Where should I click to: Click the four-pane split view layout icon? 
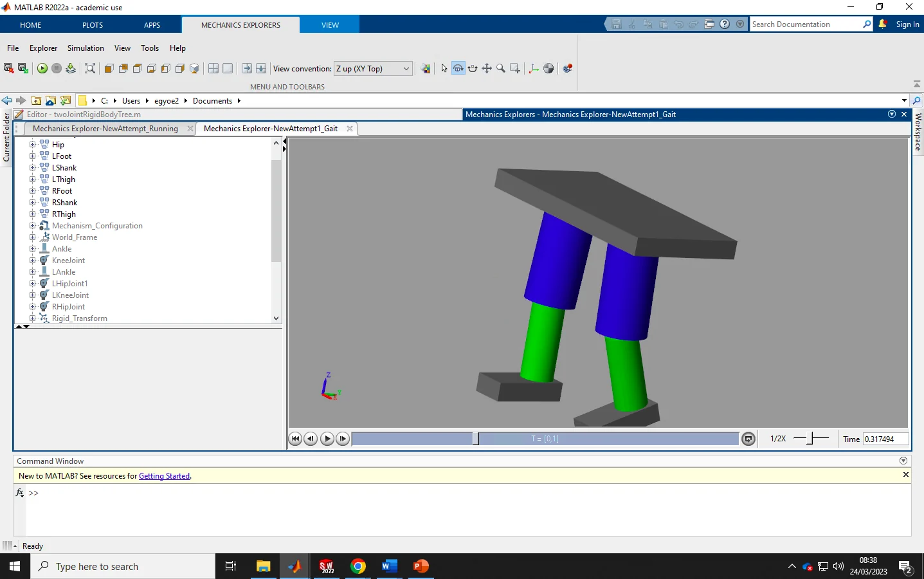click(213, 68)
